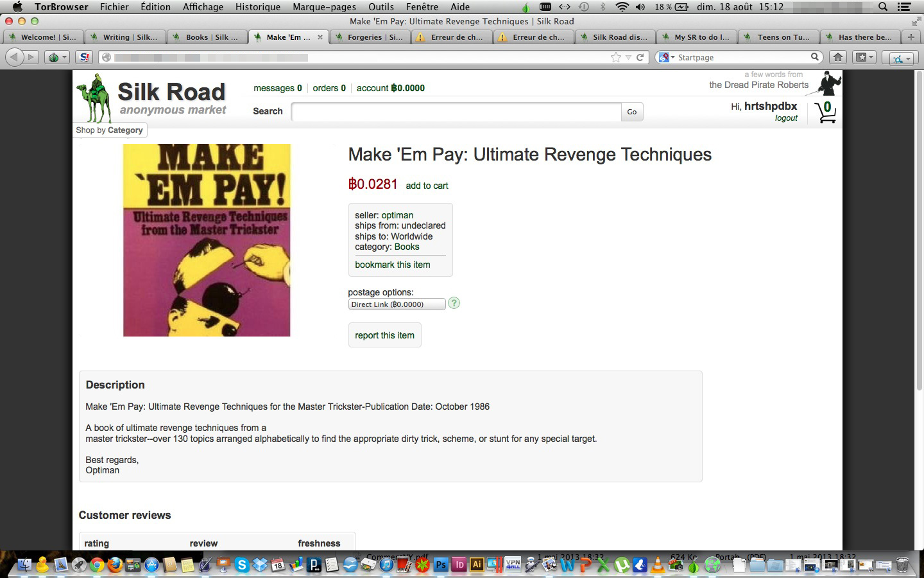
Task: Click in the Silk Road search field
Action: point(456,112)
